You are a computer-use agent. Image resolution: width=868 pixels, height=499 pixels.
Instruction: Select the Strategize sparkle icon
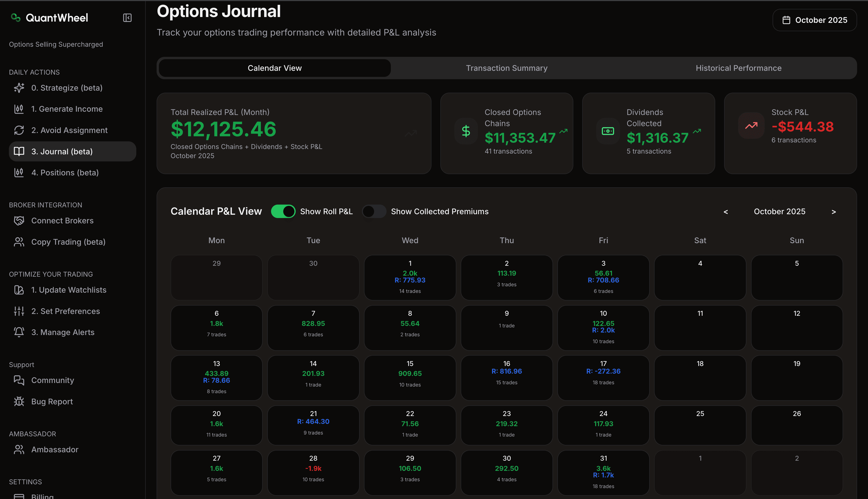tap(19, 88)
